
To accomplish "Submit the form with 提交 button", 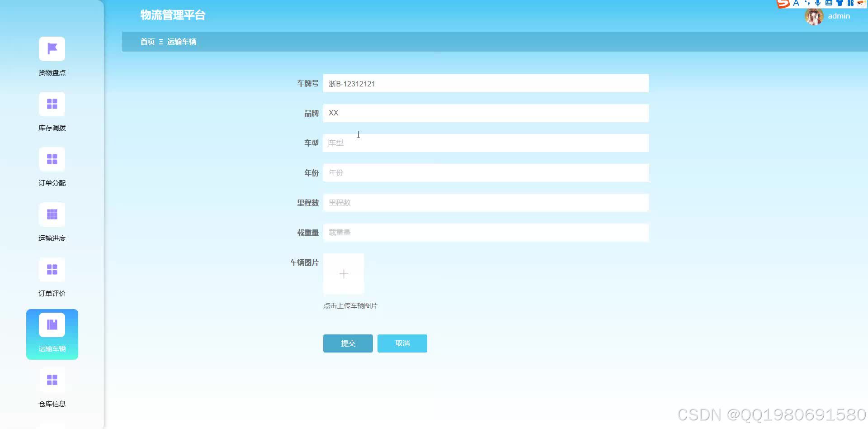I will pos(348,343).
